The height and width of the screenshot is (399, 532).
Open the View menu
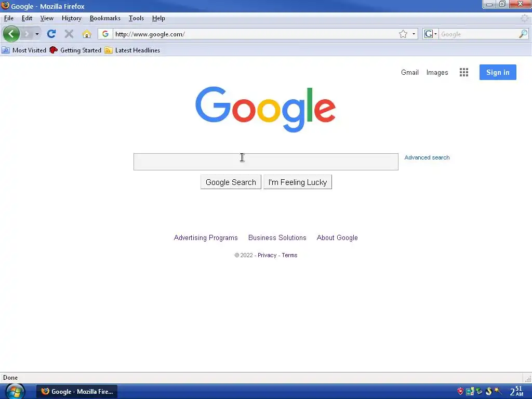tap(47, 18)
